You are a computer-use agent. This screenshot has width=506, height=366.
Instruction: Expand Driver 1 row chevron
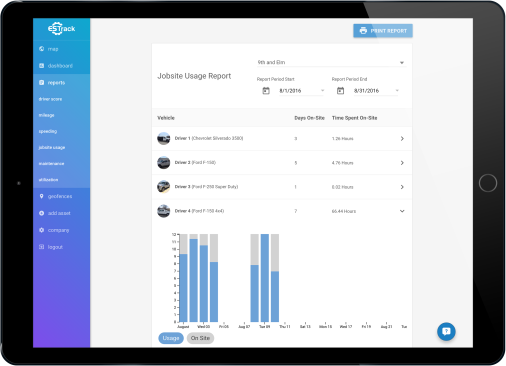pyautogui.click(x=402, y=138)
